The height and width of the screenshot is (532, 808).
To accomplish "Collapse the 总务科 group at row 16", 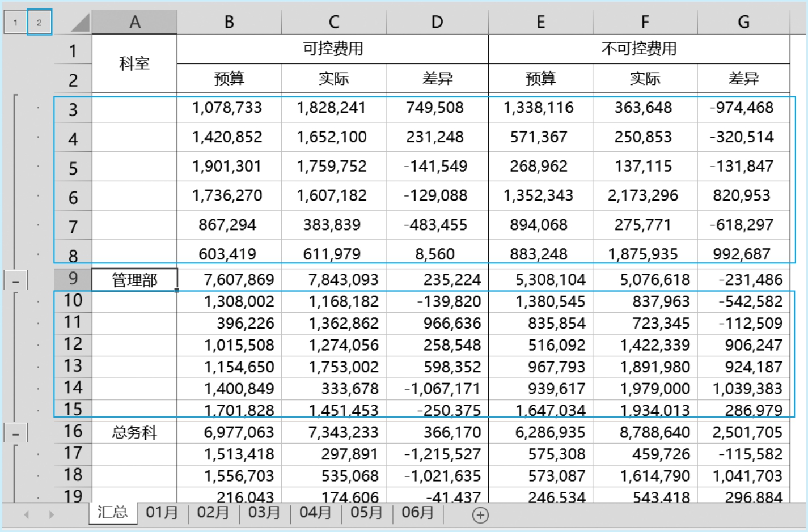I will (x=16, y=434).
